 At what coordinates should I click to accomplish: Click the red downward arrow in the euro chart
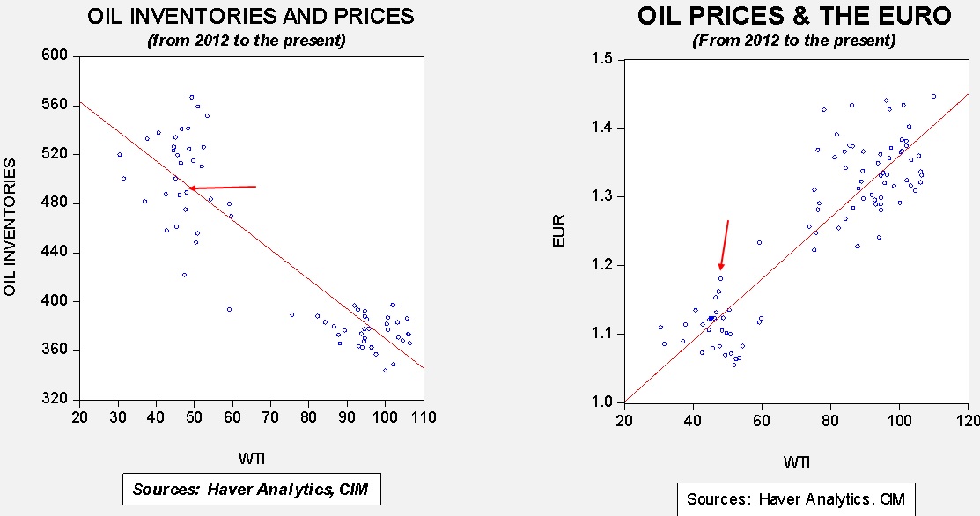725,245
